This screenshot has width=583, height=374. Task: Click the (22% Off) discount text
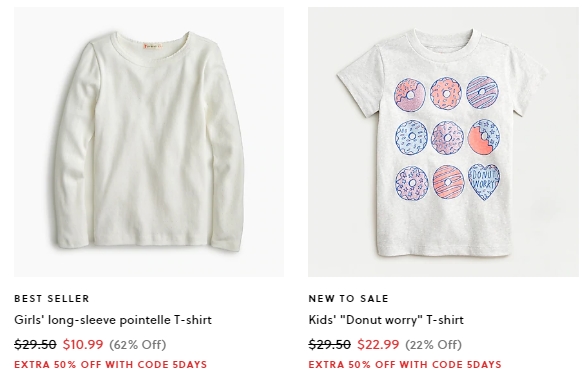433,345
